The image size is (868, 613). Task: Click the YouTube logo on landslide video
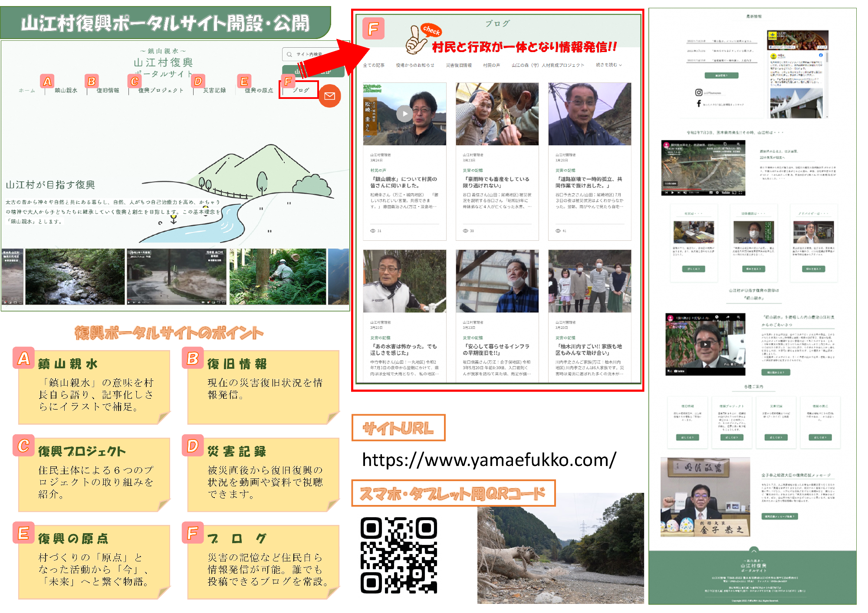click(x=726, y=193)
